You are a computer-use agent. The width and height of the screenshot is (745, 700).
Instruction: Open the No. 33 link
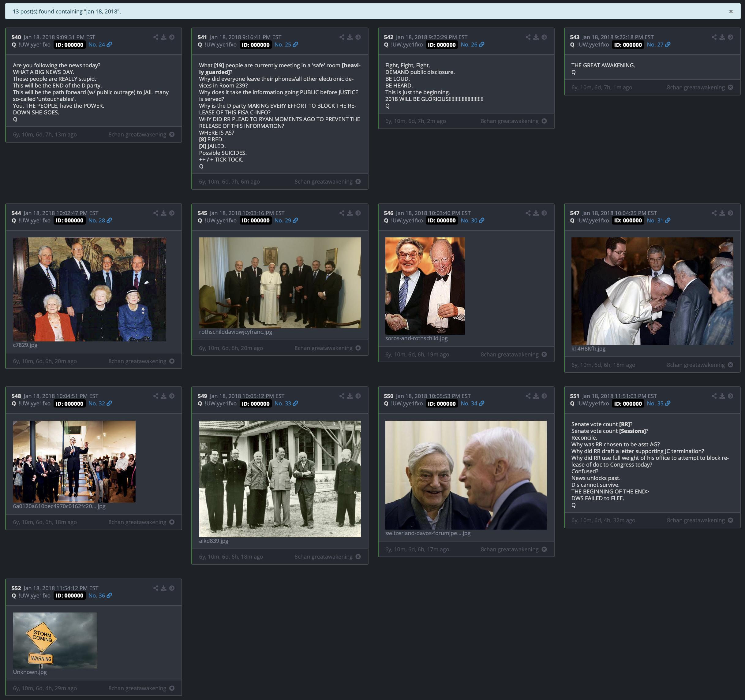286,403
